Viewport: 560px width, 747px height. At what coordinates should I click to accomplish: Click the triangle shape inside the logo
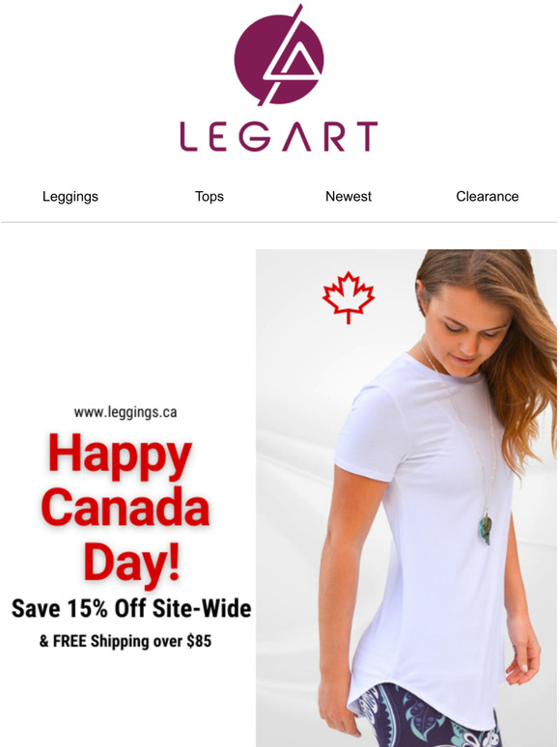click(x=296, y=65)
